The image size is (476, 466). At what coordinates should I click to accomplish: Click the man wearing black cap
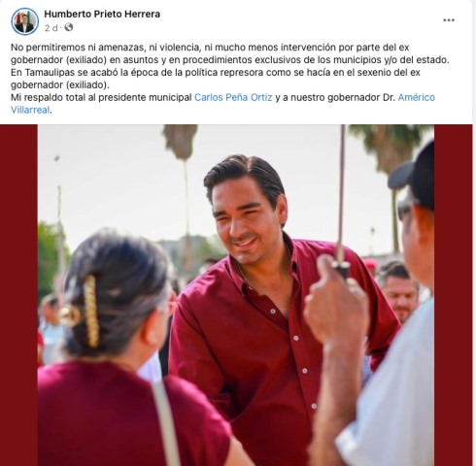coord(413,207)
